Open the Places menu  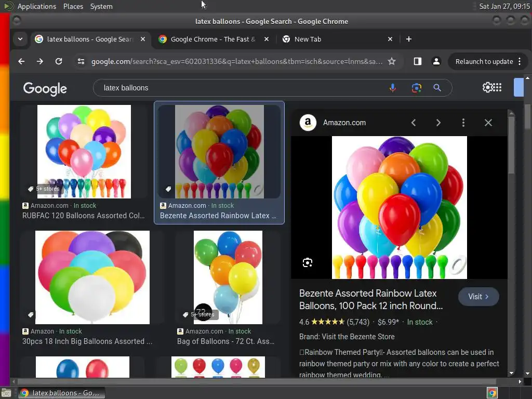pyautogui.click(x=73, y=6)
